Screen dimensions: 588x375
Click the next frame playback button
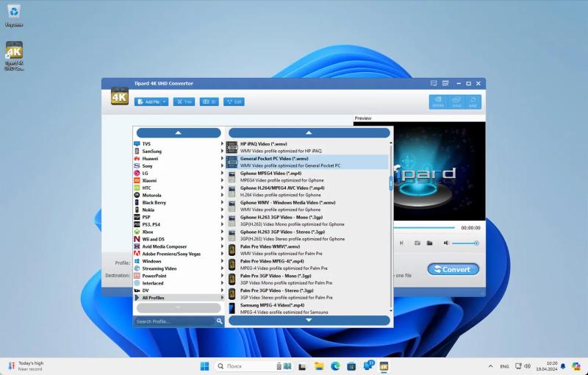(401, 243)
